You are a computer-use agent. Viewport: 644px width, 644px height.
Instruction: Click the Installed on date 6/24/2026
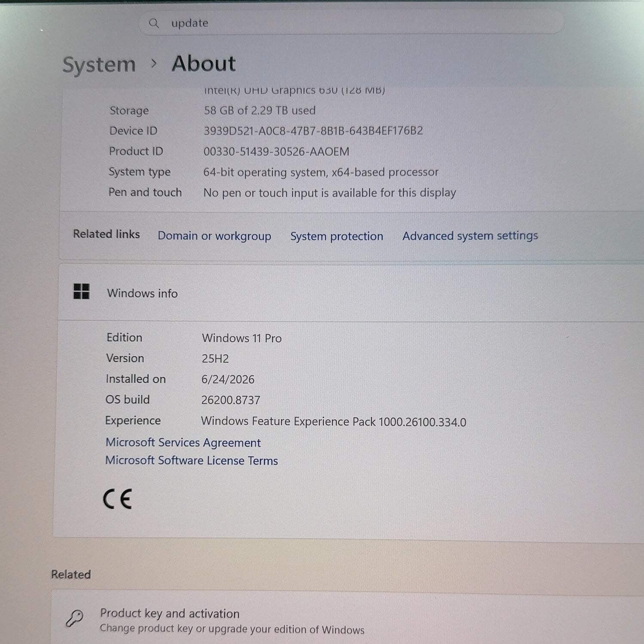[228, 379]
